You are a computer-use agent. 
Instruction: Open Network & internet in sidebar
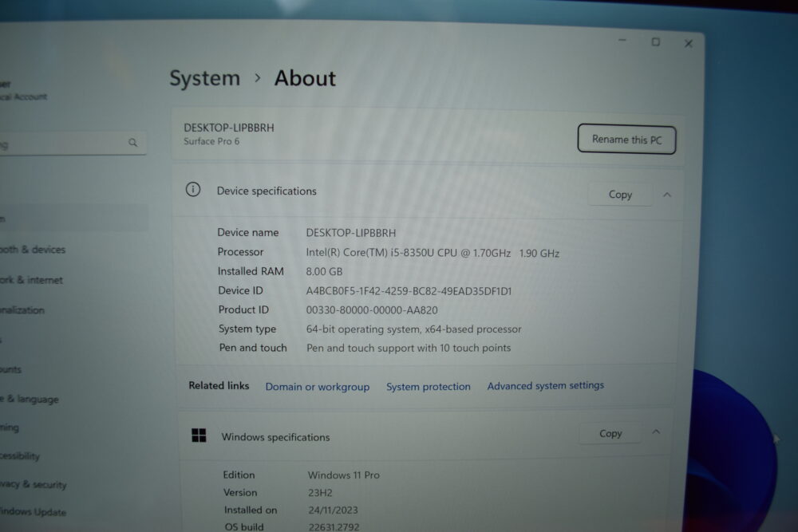(31, 280)
